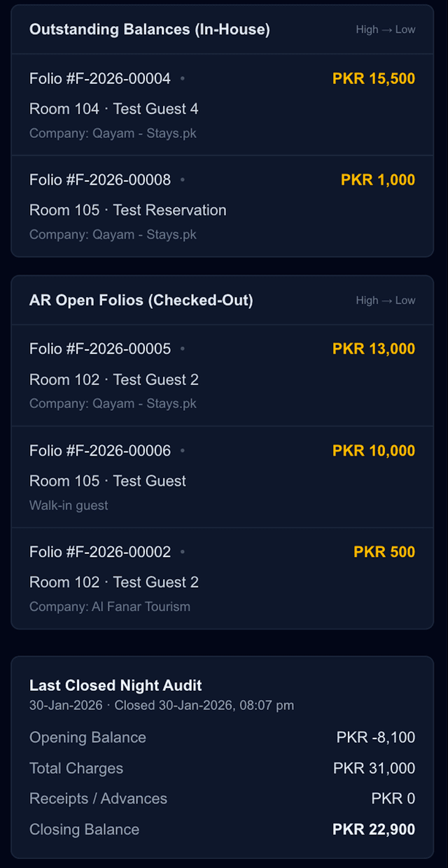Click the Walk-in guest label under Folio #F-2026-00006
The height and width of the screenshot is (868, 448).
[68, 505]
